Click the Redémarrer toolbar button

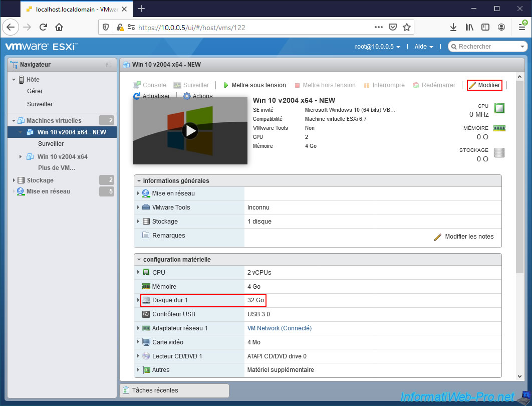tap(434, 85)
